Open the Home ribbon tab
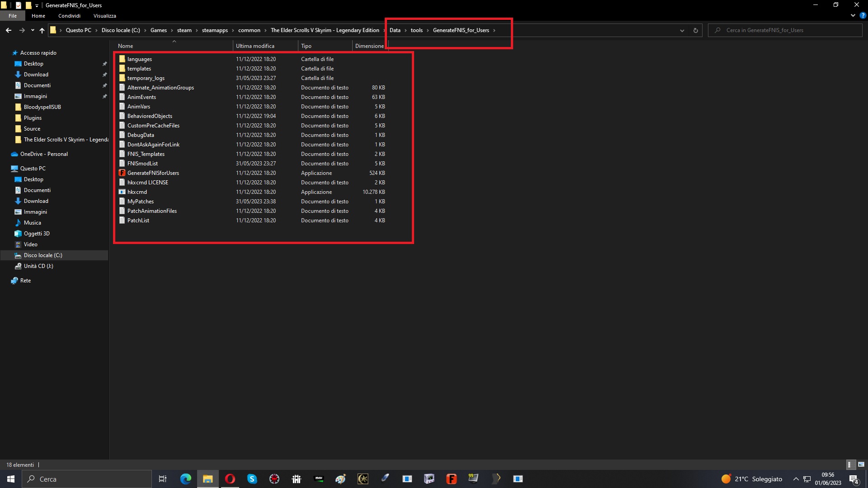Viewport: 868px width, 488px height. [x=38, y=16]
